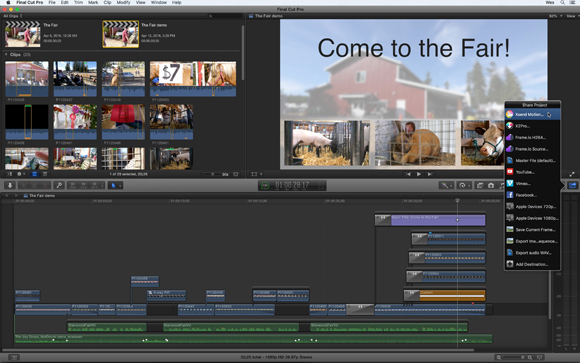Open the Share button in the toolbar

pos(573,185)
